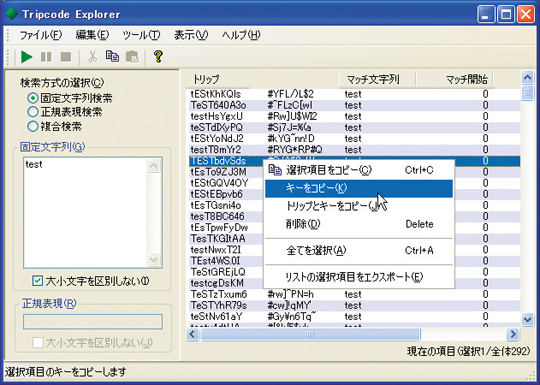Open help via question mark icon
540x385 pixels.
(x=158, y=56)
